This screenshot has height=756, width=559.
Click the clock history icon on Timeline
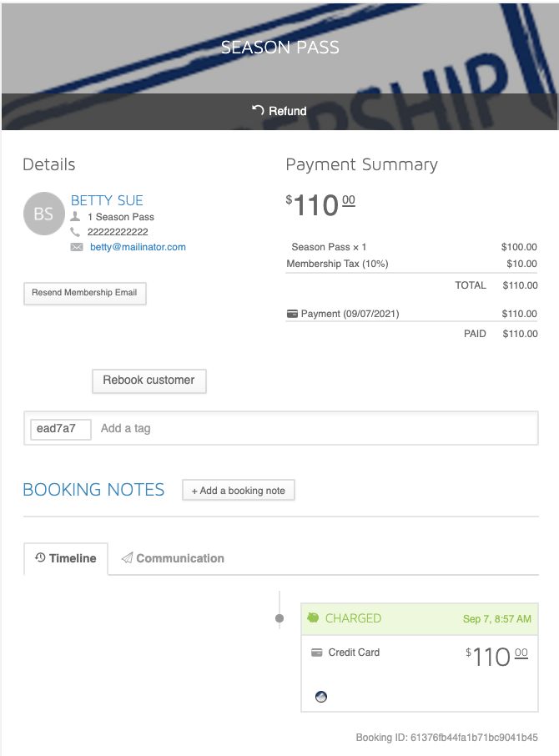pos(41,557)
